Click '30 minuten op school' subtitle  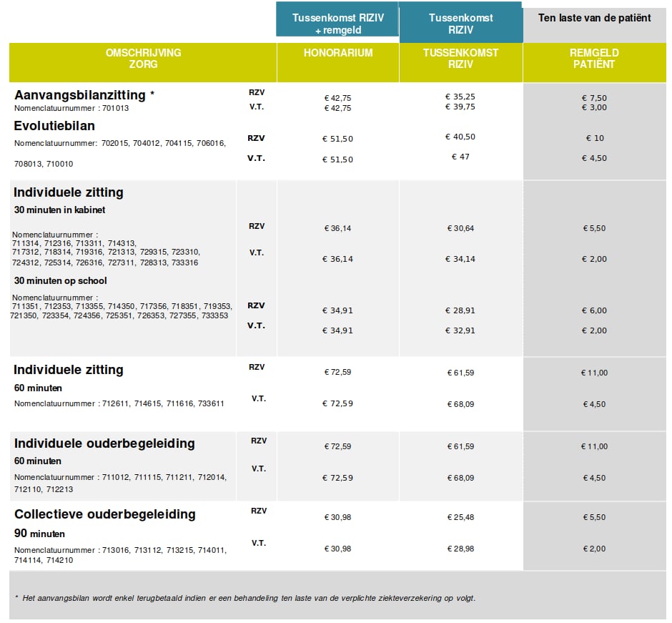click(61, 281)
